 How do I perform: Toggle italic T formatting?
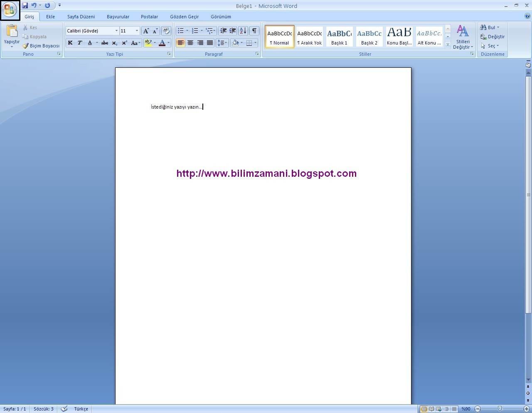tap(80, 43)
